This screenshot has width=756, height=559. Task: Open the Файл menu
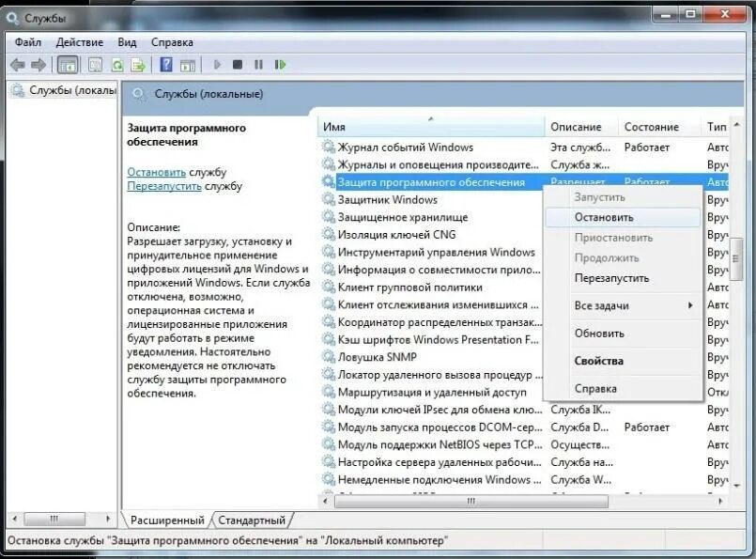(x=28, y=42)
